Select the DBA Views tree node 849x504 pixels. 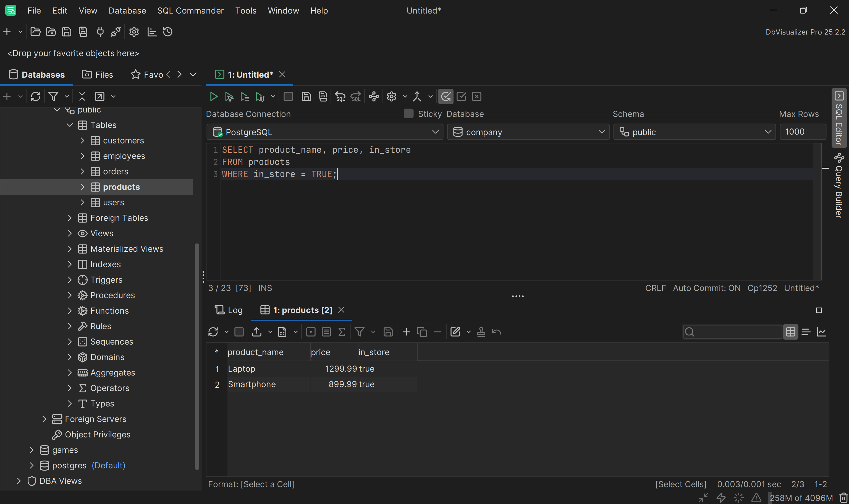(x=61, y=481)
